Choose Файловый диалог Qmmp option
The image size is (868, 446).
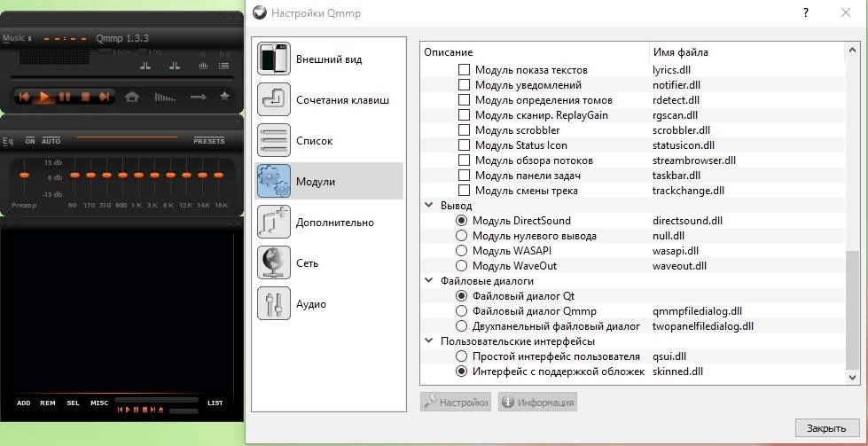tap(461, 311)
